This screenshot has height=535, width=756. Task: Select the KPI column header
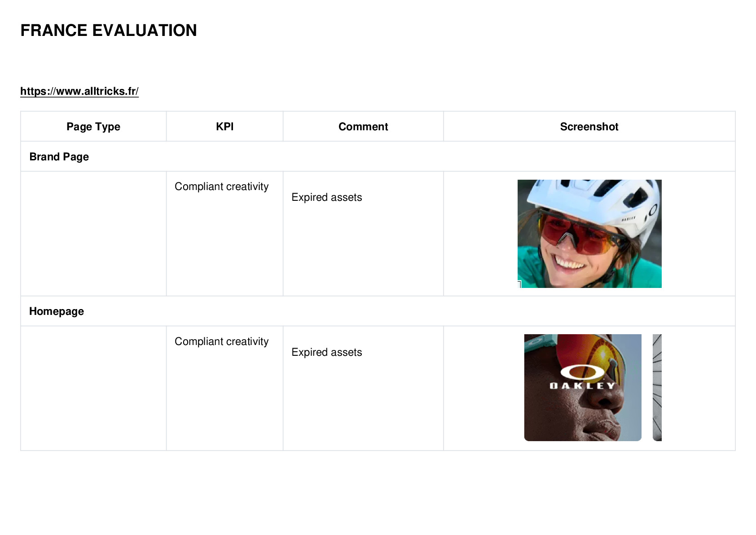[x=224, y=127]
